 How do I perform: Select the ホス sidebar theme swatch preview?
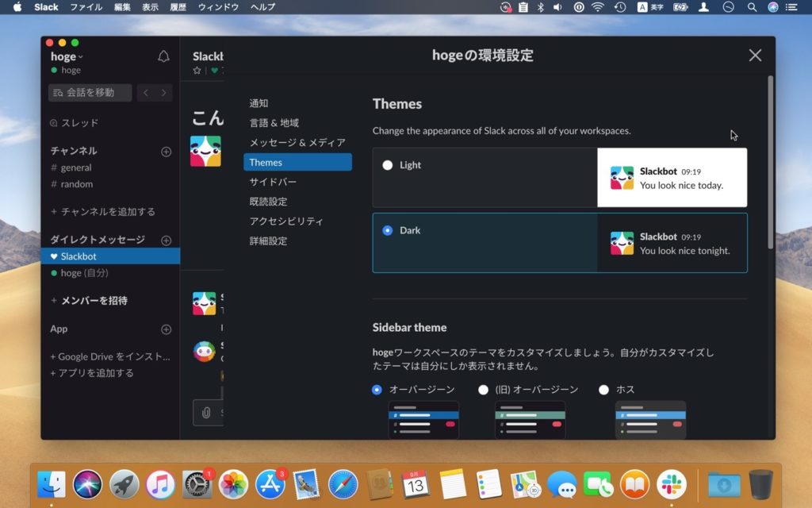[650, 419]
